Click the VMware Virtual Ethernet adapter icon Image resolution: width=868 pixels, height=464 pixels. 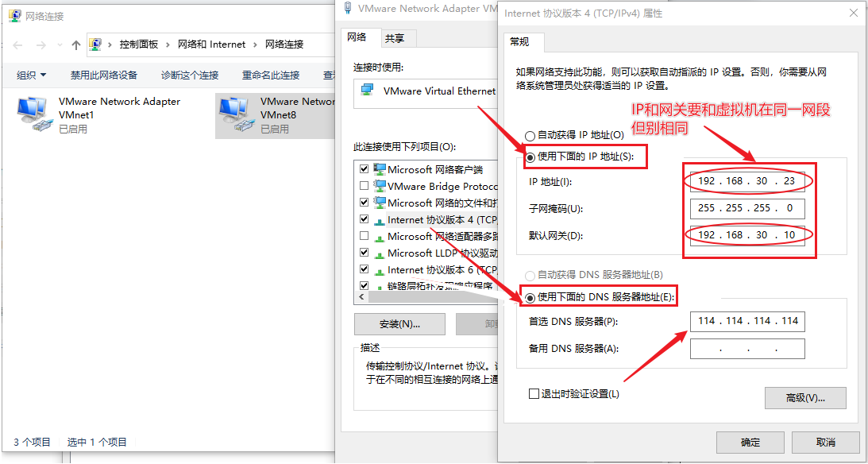tap(368, 91)
